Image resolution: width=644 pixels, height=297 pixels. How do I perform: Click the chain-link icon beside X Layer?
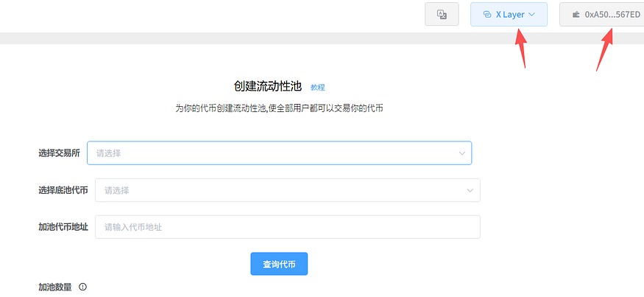tap(487, 15)
